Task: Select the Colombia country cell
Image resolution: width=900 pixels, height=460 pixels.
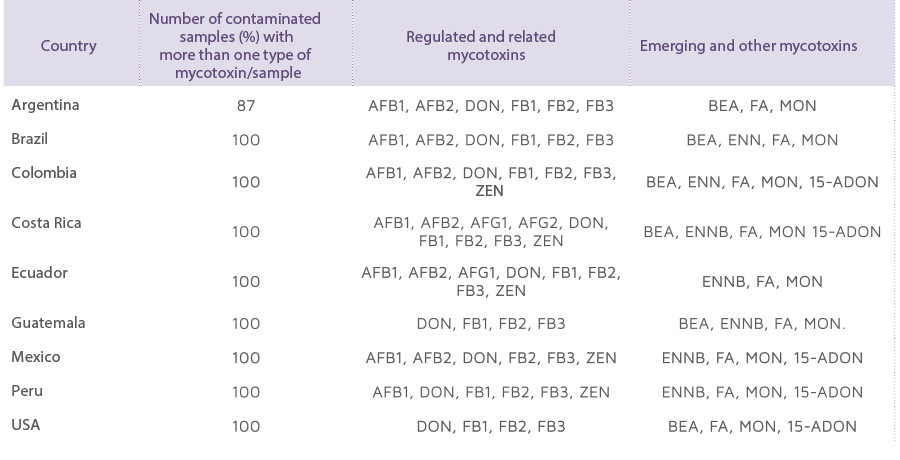Action: [x=44, y=173]
